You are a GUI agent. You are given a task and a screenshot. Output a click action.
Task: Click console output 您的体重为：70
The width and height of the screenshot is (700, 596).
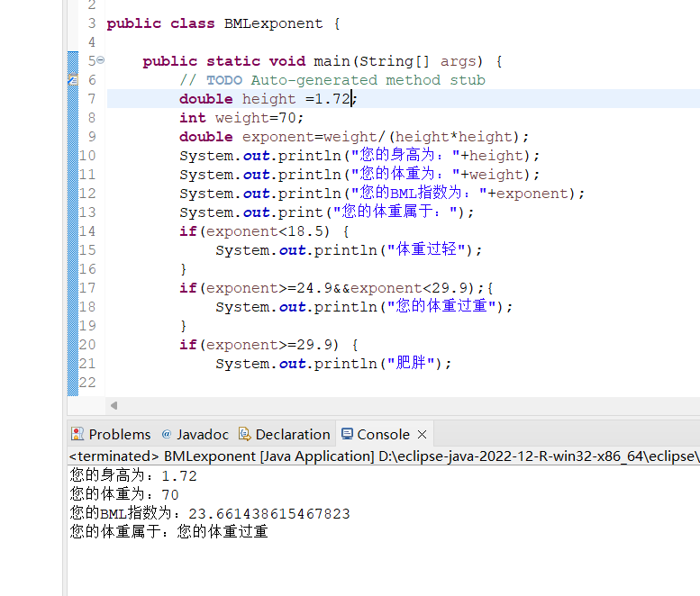click(124, 494)
